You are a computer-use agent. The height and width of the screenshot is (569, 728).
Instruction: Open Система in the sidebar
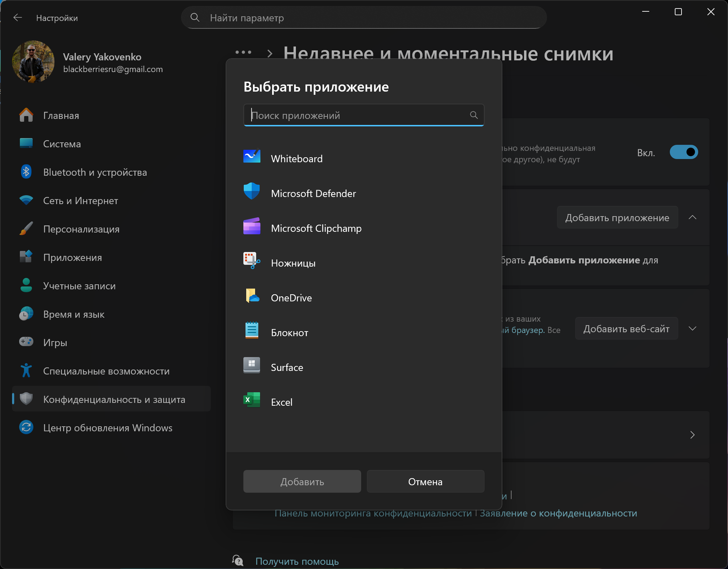(62, 144)
